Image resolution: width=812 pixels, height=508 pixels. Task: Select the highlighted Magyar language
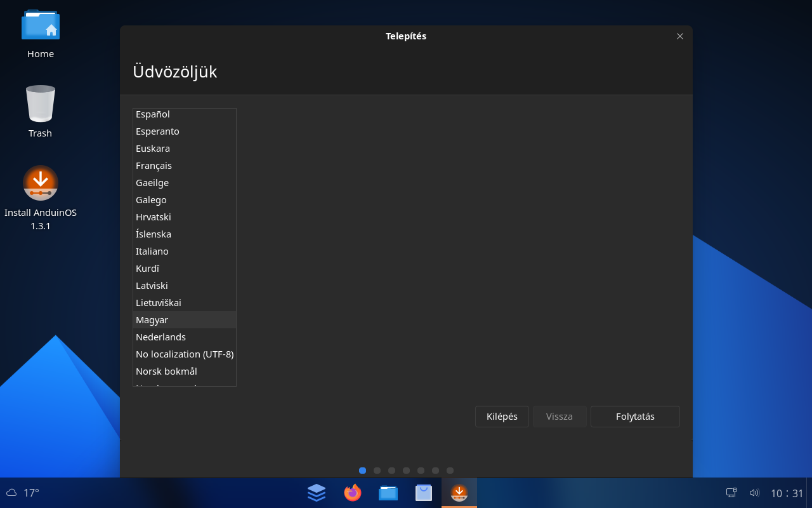coord(185,320)
